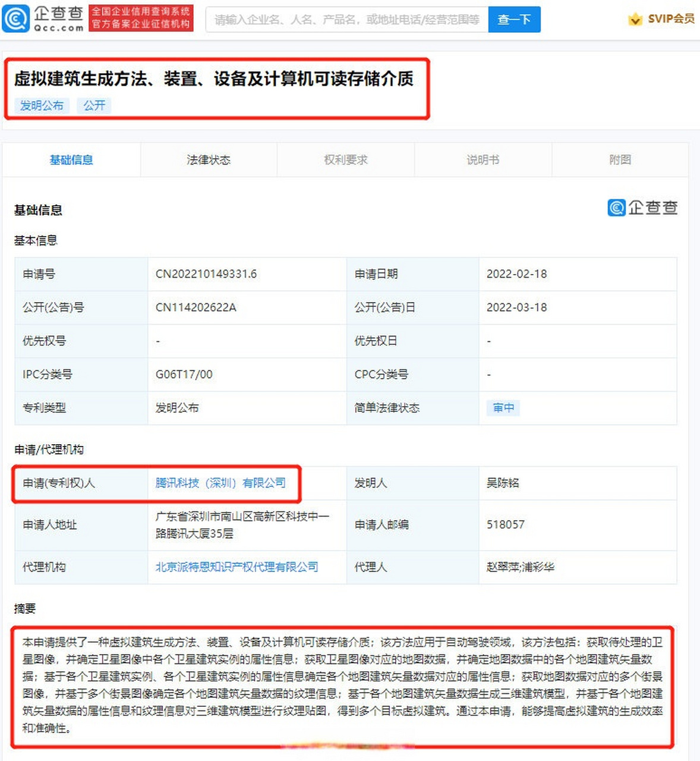Click the 申请/代理机构 subsection heading

[x=49, y=449]
